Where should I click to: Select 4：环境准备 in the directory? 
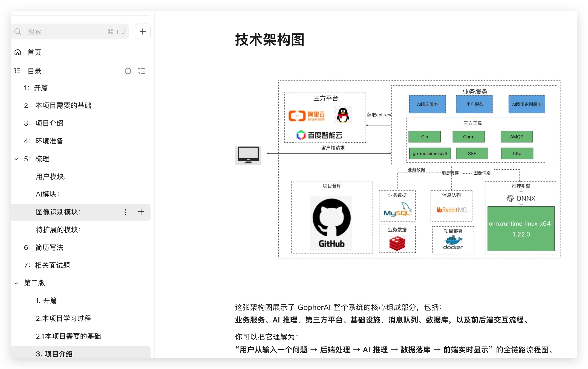click(44, 141)
